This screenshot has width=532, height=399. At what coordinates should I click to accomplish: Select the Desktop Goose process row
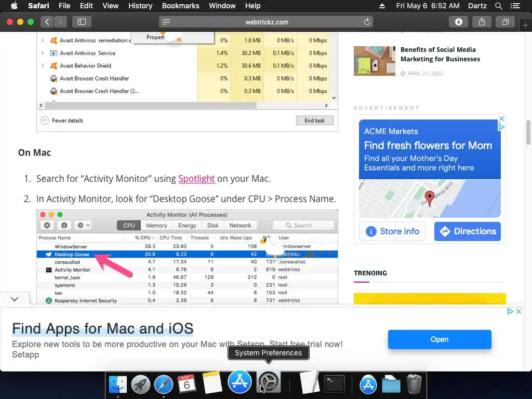[x=187, y=254]
